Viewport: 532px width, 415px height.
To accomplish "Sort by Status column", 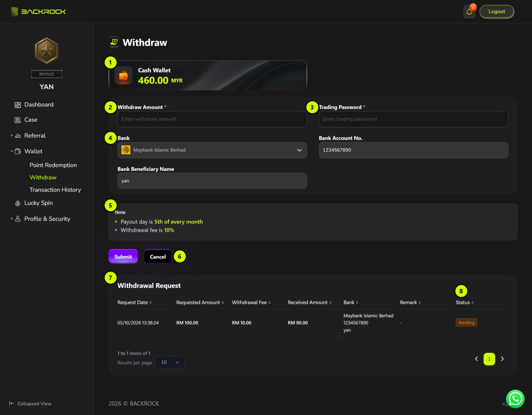I will 465,302.
